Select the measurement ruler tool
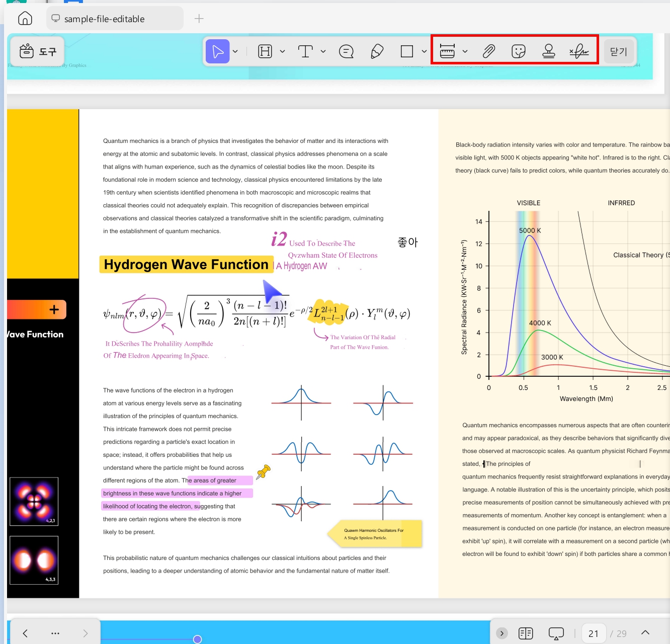This screenshot has height=644, width=670. click(x=447, y=51)
